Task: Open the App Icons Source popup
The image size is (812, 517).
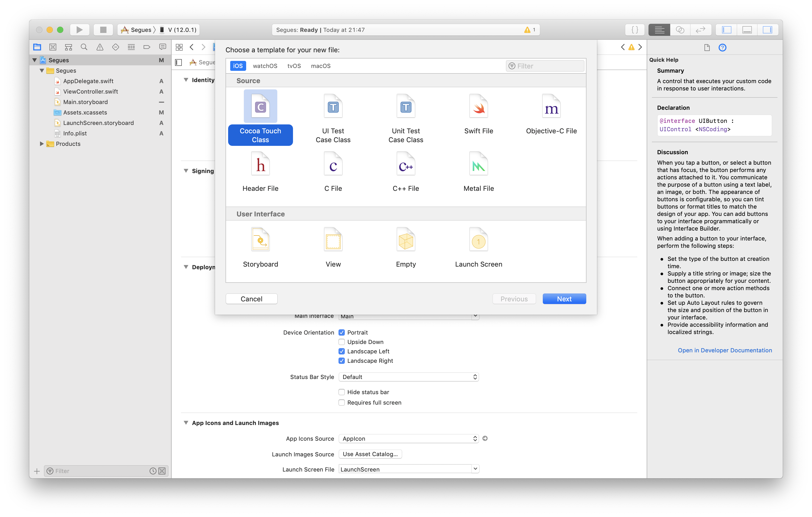Action: [408, 439]
